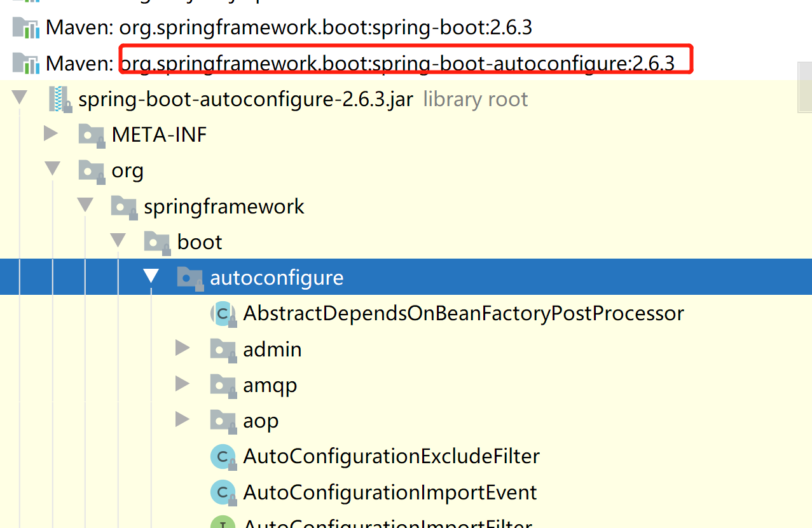
Task: Collapse the springframework package
Action: point(85,205)
